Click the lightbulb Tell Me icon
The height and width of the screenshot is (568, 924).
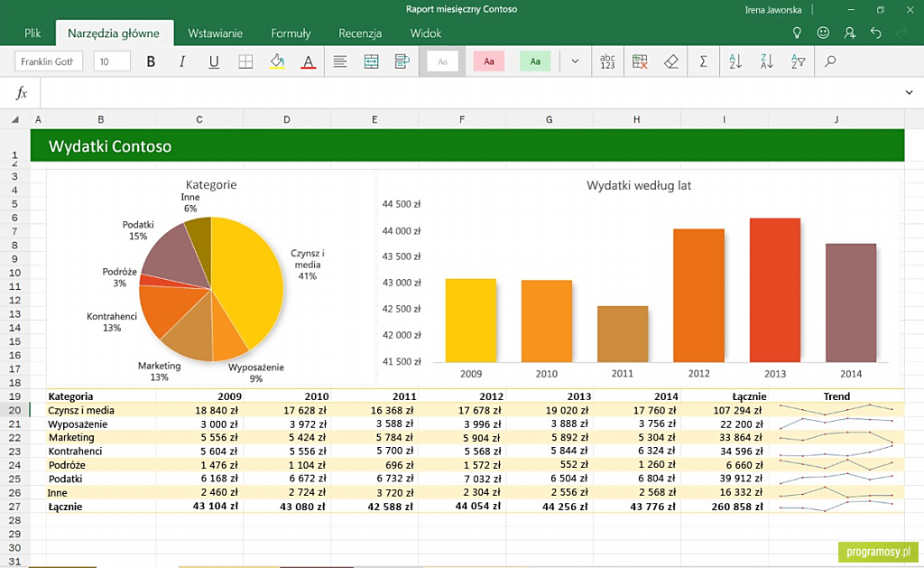(797, 33)
